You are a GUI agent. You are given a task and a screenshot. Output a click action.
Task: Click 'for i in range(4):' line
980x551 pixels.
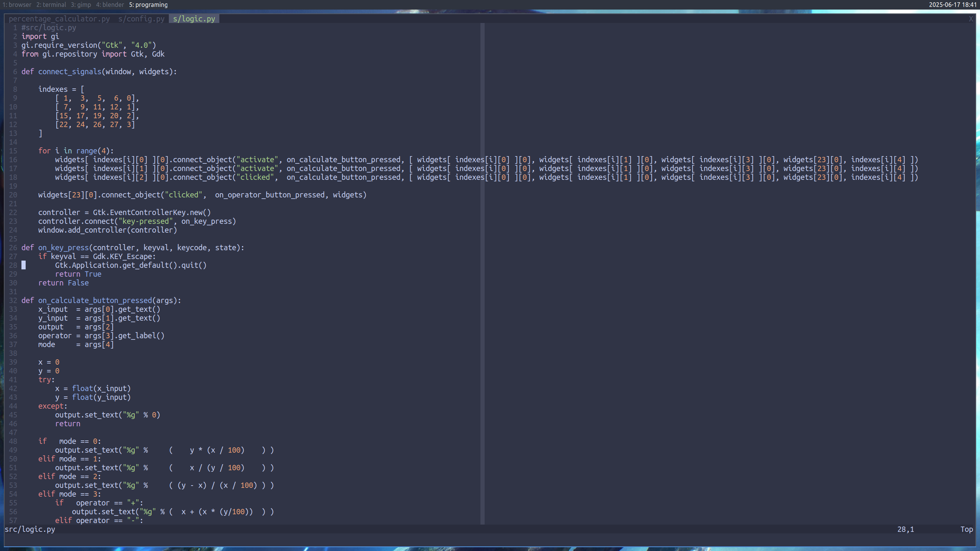coord(76,151)
